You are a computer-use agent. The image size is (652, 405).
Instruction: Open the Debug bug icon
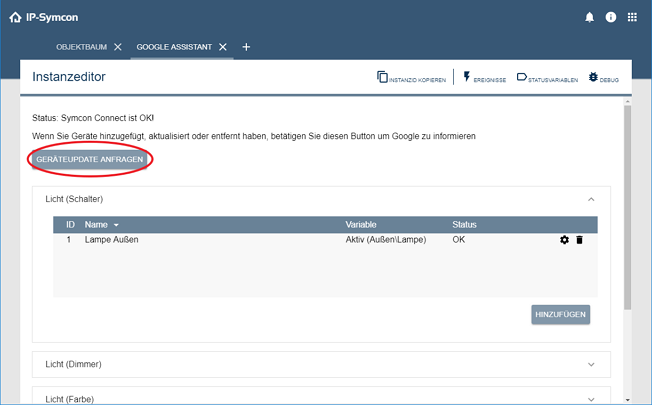click(594, 77)
